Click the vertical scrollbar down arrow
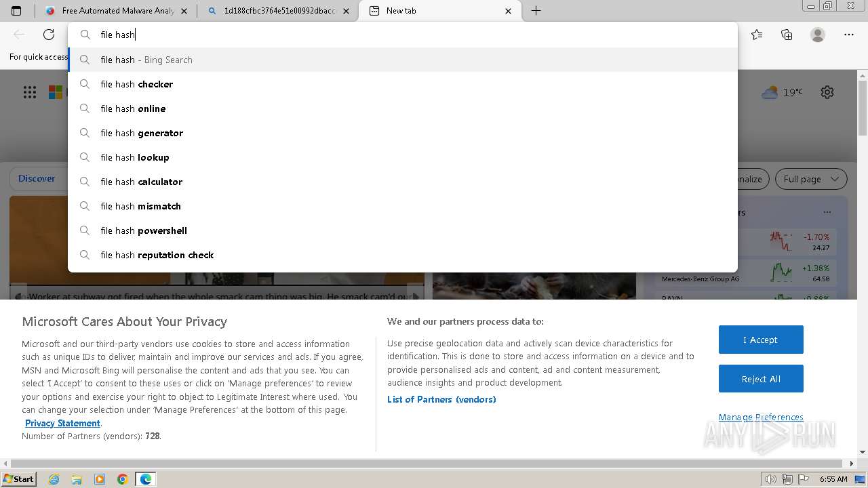This screenshot has height=488, width=868. pos(863,452)
